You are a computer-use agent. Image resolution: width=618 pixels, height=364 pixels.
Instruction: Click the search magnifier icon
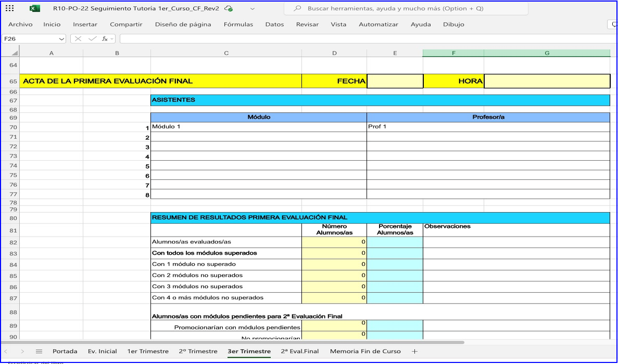[x=296, y=8]
